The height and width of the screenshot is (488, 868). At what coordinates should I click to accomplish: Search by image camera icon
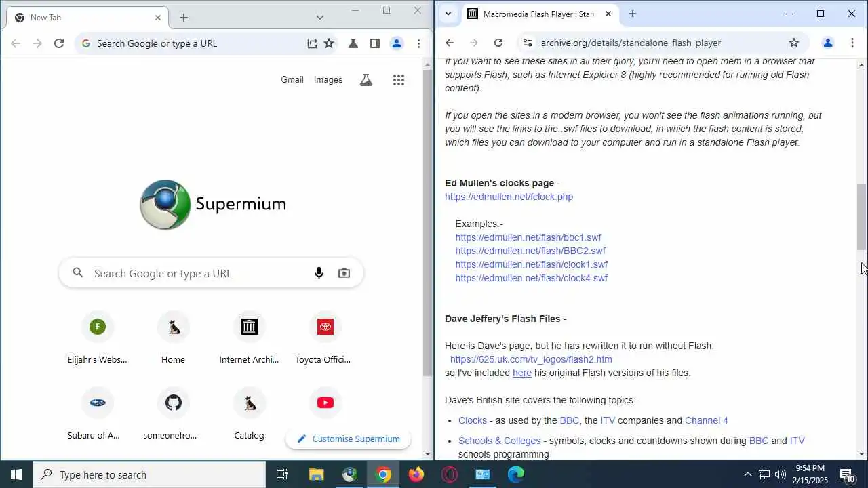tap(344, 273)
